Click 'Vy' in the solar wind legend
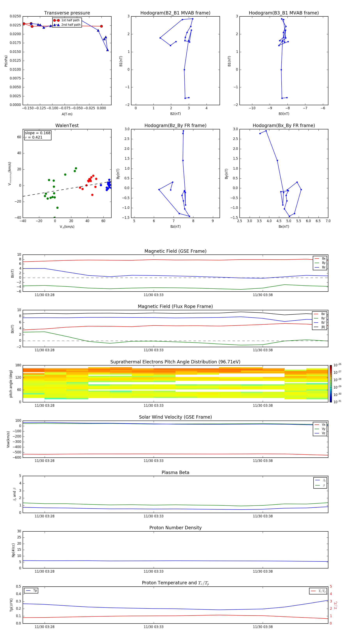Viewport: 351px width, 644px height. tap(324, 429)
